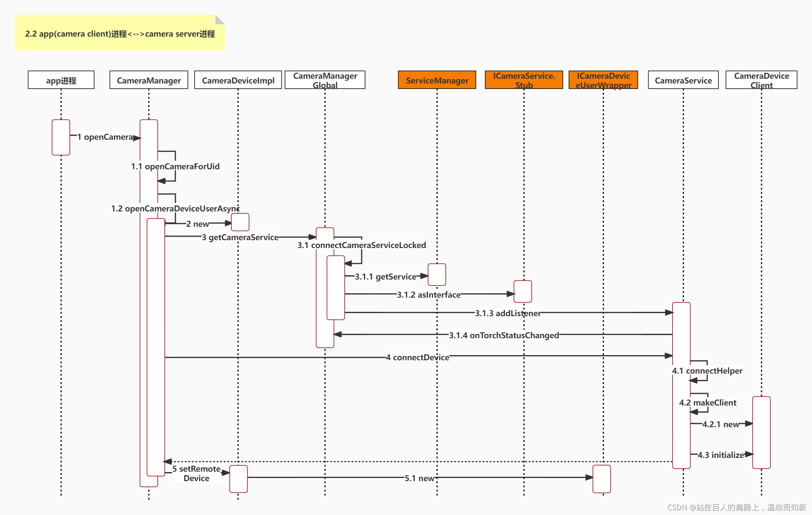This screenshot has width=812, height=515.
Task: Select the "1 openCamera" message label
Action: tap(105, 137)
